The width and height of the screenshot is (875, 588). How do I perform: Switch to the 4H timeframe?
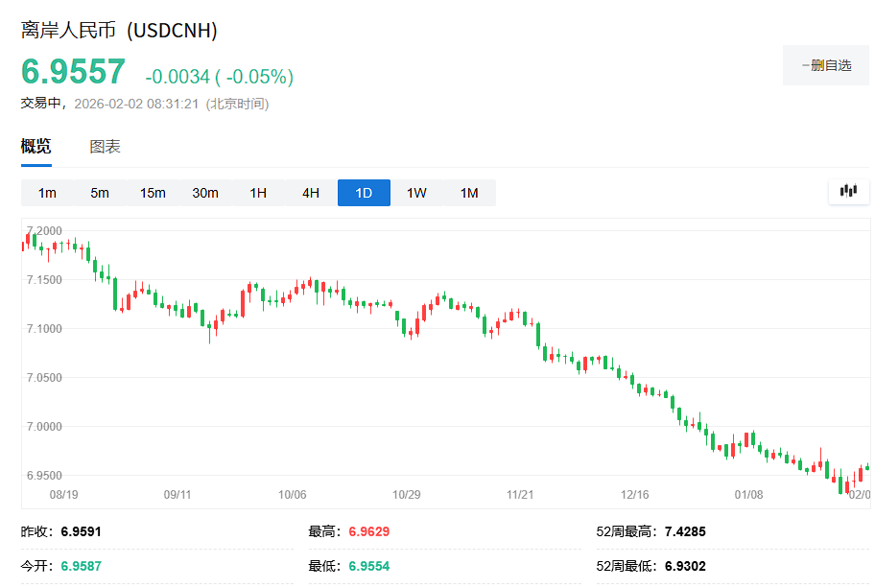pyautogui.click(x=309, y=192)
